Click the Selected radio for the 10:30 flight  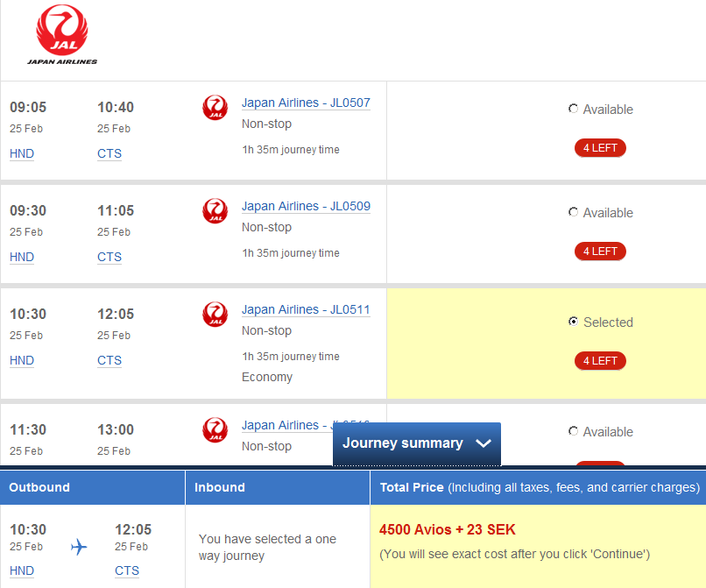click(573, 322)
